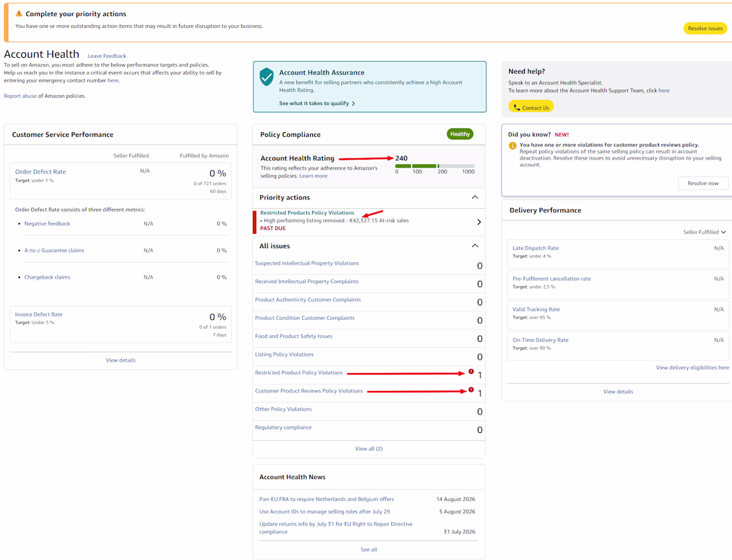
Task: Click here link about Account Health Support Team
Action: pos(664,90)
